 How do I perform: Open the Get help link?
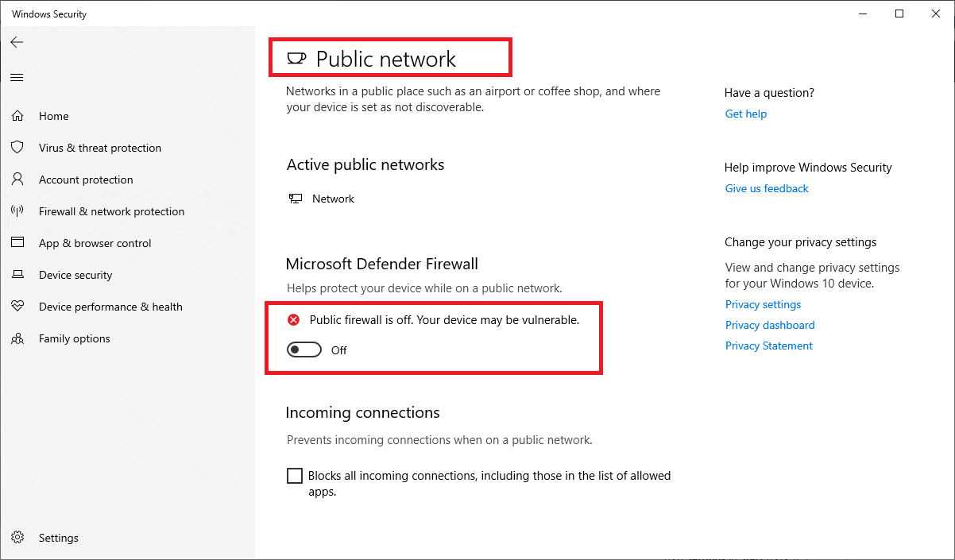coord(745,114)
